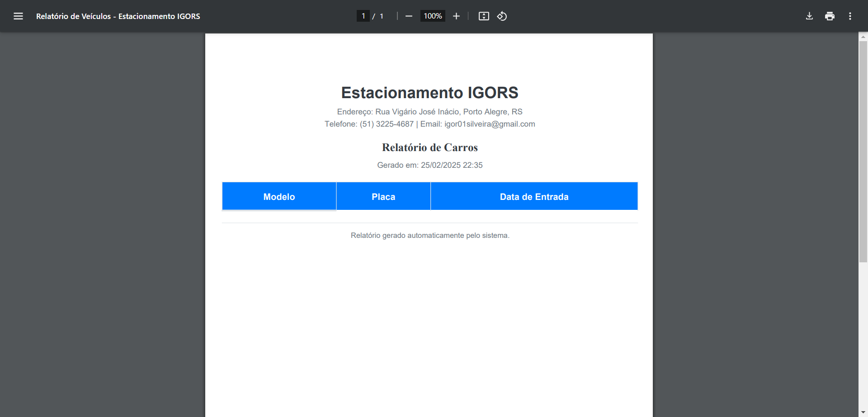
Task: Select the Placa column header
Action: coord(383,196)
